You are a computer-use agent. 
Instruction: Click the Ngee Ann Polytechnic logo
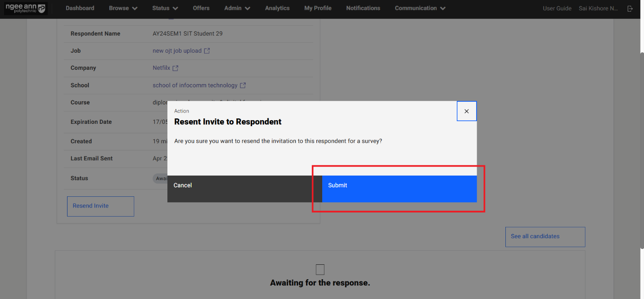[25, 8]
